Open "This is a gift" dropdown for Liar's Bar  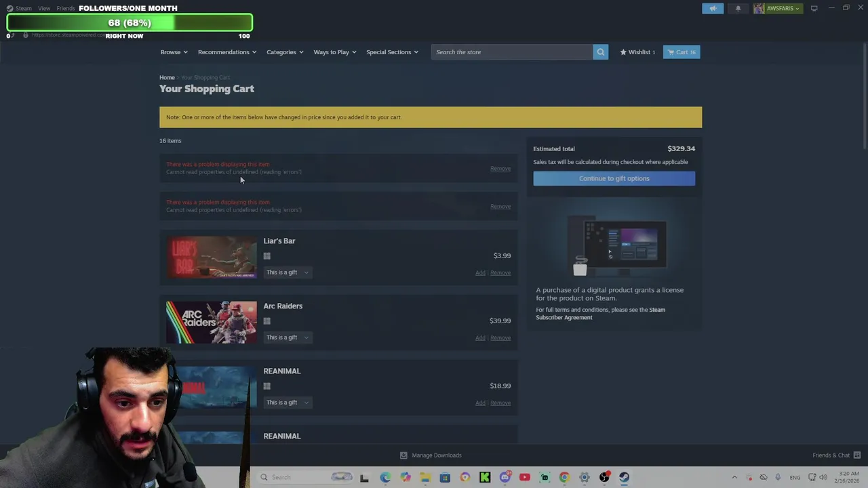click(x=287, y=272)
